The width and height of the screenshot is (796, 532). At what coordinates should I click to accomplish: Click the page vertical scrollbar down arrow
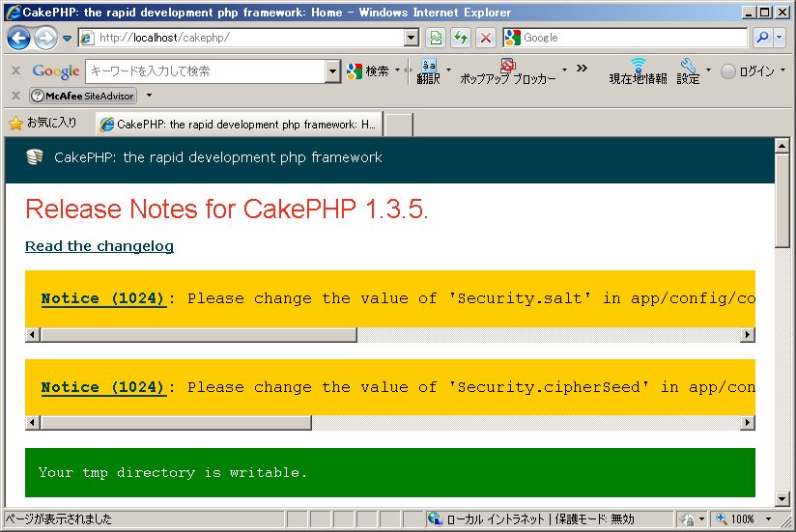782,499
